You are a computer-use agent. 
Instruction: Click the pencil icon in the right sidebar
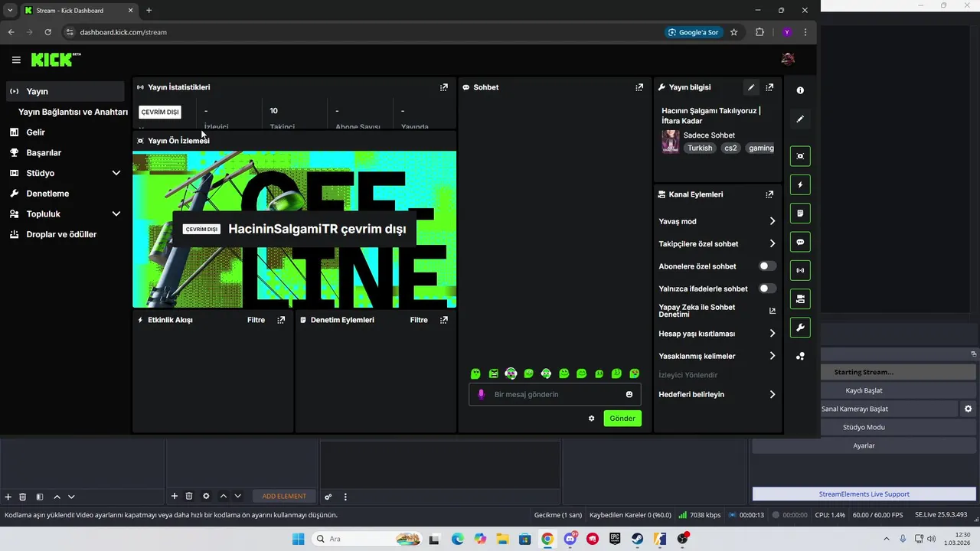(800, 119)
